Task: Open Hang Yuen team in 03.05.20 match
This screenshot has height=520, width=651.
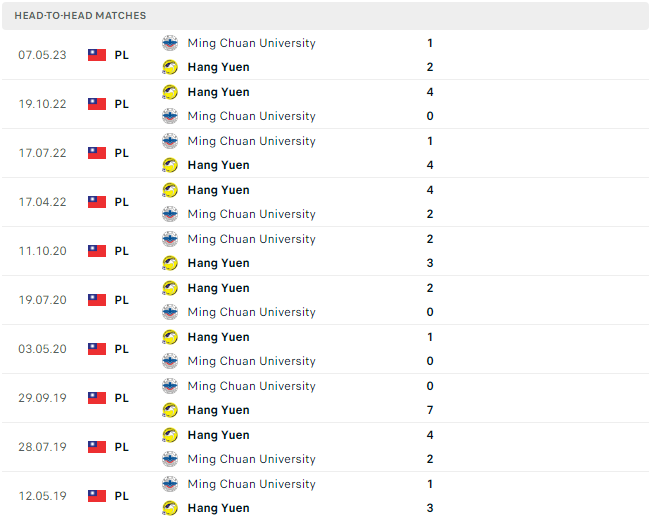Action: (218, 337)
